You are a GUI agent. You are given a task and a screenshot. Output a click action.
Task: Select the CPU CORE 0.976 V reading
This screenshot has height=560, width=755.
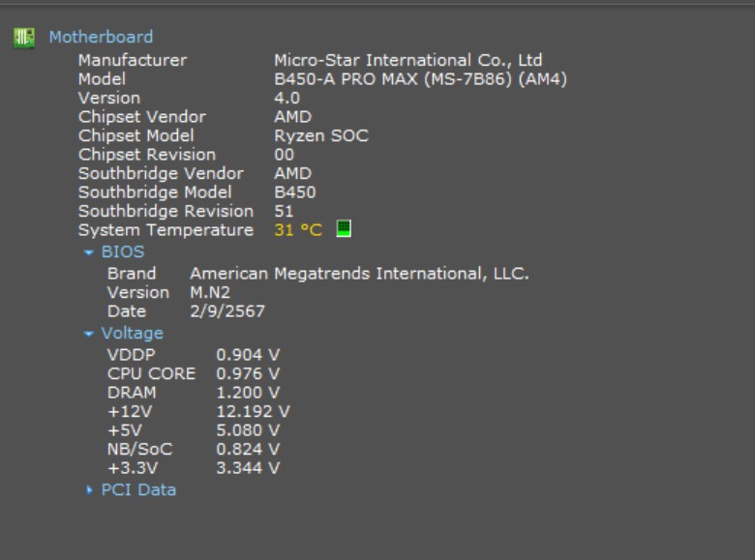(x=248, y=373)
